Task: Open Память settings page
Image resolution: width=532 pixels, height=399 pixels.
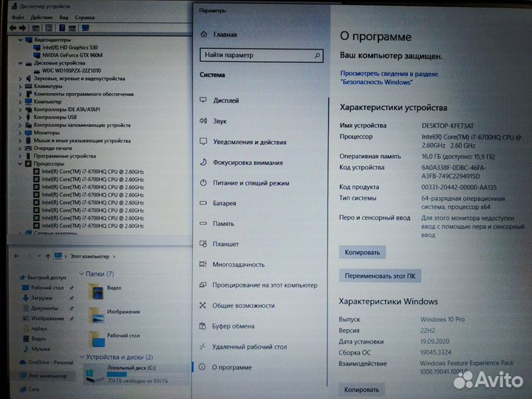Action: click(223, 224)
